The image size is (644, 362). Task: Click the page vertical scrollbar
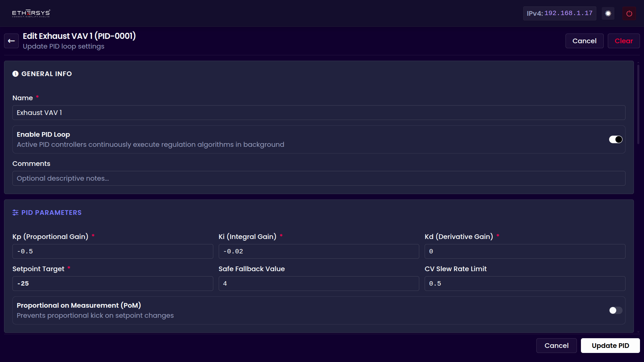click(638, 105)
